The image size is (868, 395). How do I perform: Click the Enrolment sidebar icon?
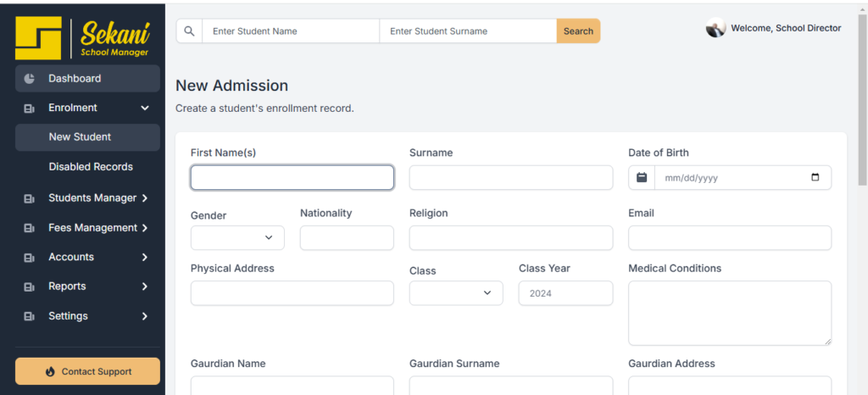(30, 108)
